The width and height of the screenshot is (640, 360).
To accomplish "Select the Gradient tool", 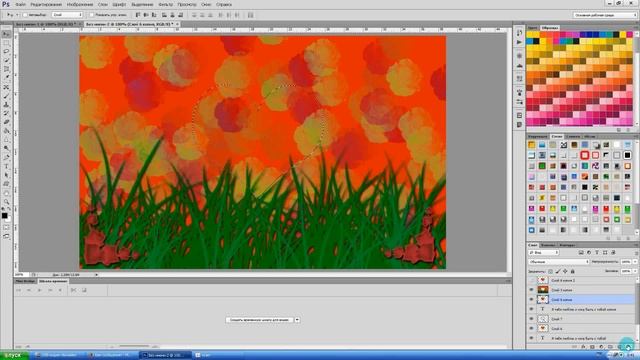I will tap(6, 131).
